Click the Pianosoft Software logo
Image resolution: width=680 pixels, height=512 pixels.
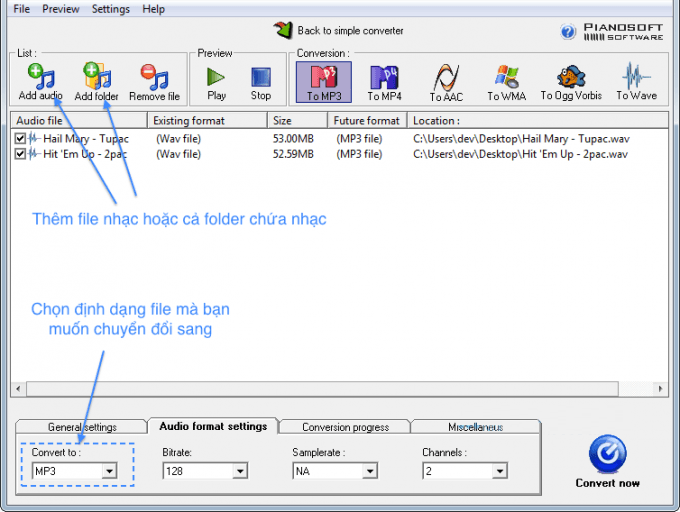coord(623,32)
